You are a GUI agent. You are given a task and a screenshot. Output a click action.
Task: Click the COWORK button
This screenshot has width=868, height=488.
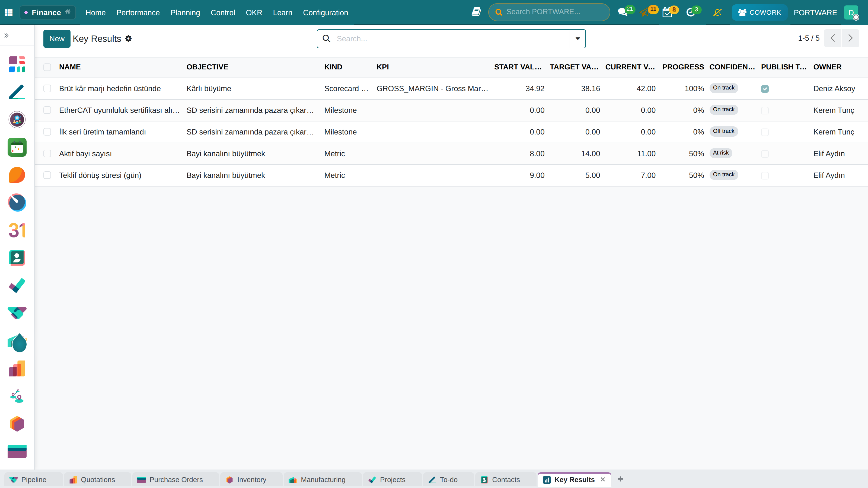[759, 12]
